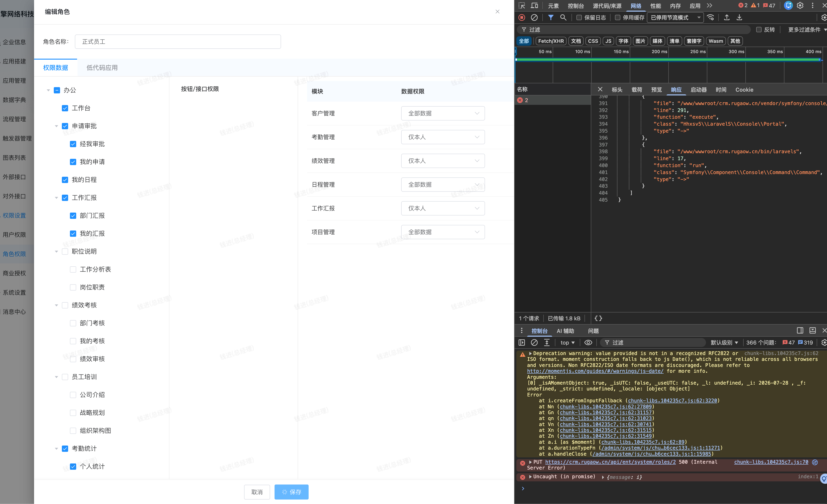Open DevTools settings gear icon
This screenshot has height=504, width=827.
pos(800,5)
